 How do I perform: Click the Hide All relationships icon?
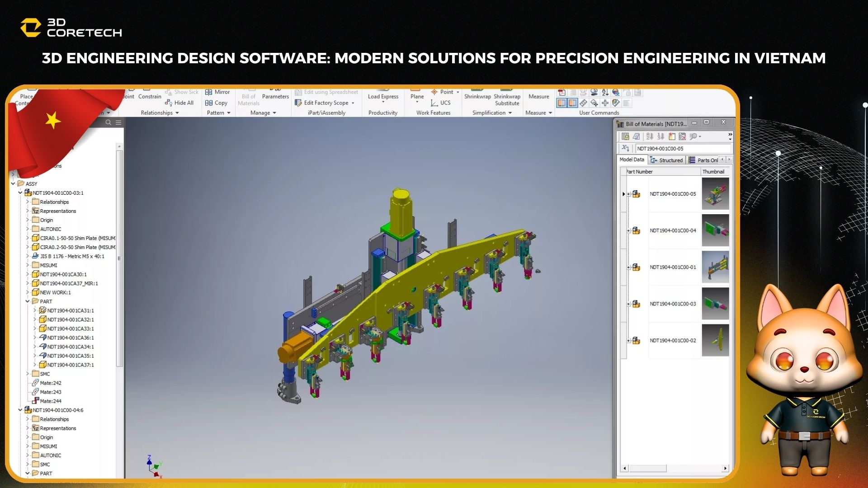point(169,103)
